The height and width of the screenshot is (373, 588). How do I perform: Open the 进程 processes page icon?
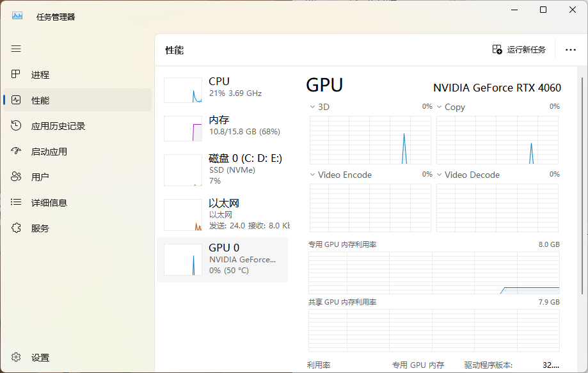(16, 74)
